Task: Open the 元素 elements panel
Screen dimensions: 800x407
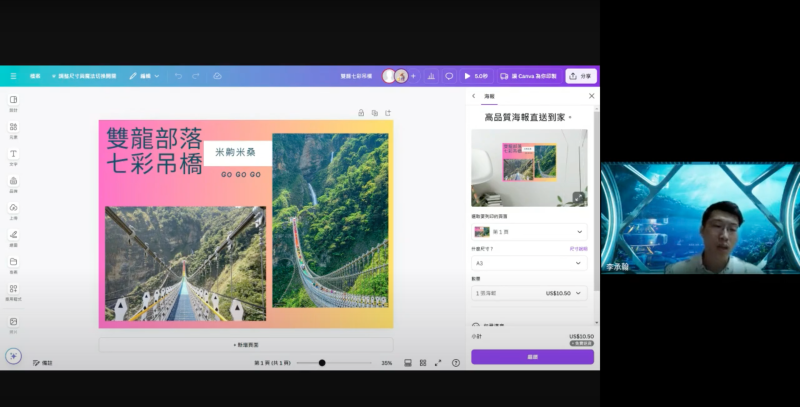Action: (13, 130)
